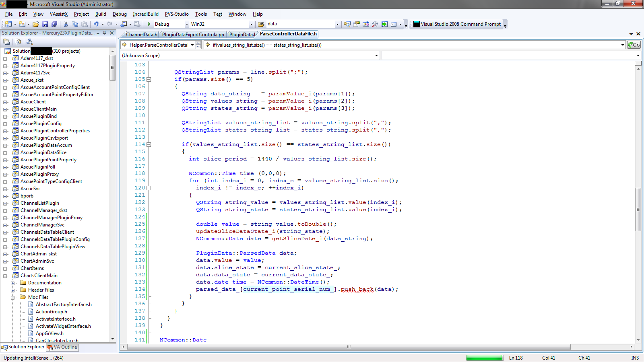The width and height of the screenshot is (644, 362).
Task: Click the Open File folder icon
Action: point(36,24)
